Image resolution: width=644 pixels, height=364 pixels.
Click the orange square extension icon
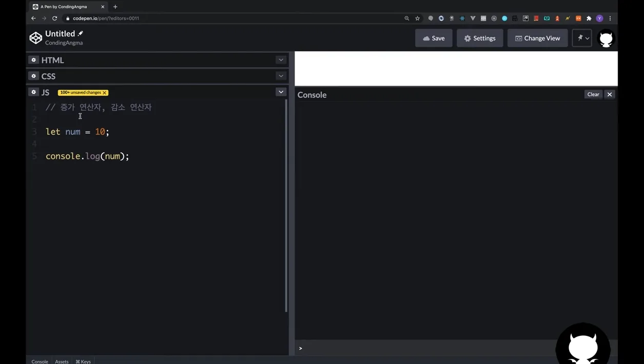point(578,18)
